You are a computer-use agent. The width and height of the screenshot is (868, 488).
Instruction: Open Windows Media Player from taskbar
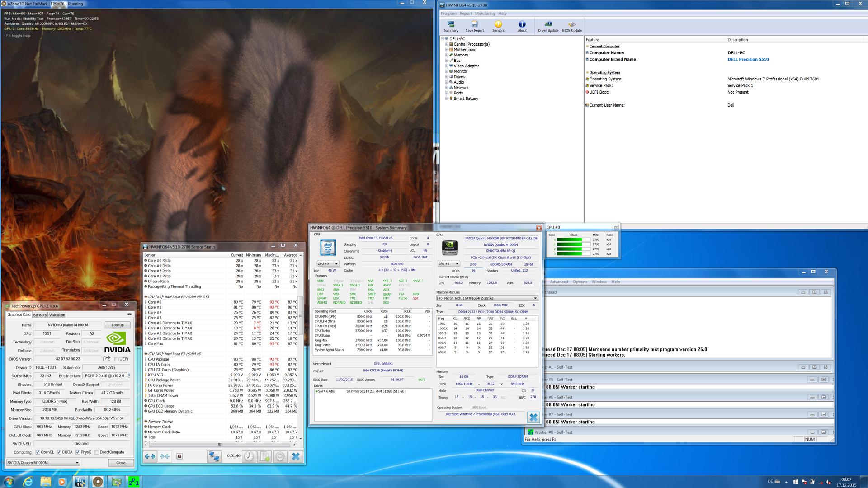coord(62,482)
